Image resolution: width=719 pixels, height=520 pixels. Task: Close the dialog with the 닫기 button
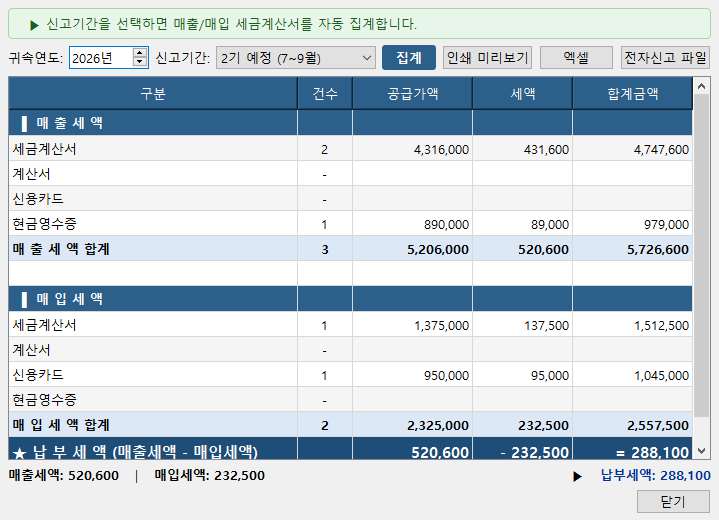pos(673,502)
